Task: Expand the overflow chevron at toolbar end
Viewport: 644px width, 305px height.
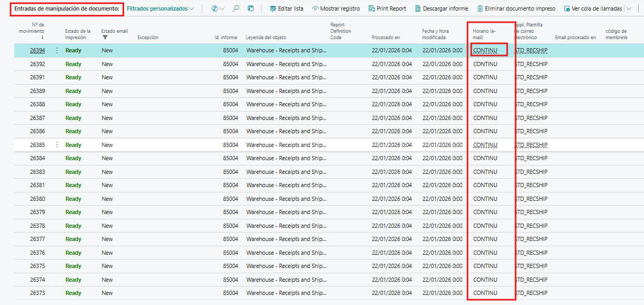Action: click(629, 8)
